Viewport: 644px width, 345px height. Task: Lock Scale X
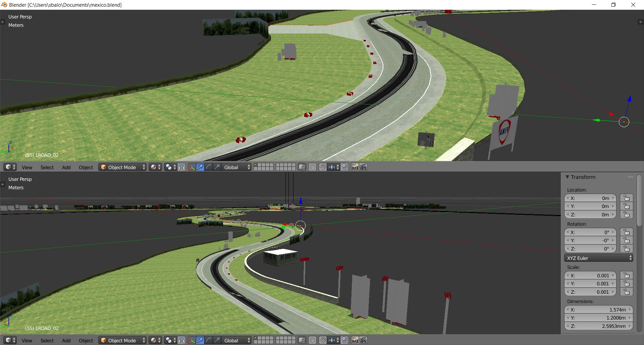tap(626, 275)
